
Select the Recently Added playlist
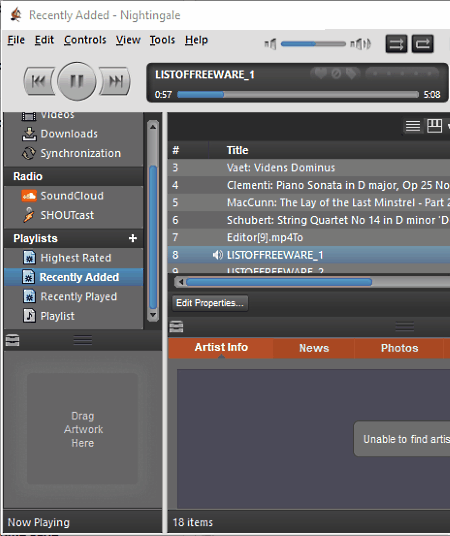(74, 277)
